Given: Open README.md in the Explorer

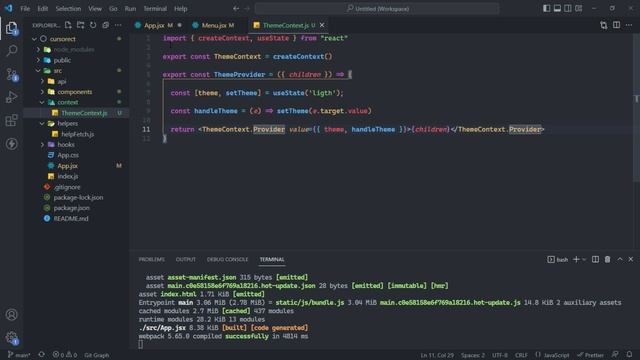Looking at the screenshot, I should pos(71,218).
